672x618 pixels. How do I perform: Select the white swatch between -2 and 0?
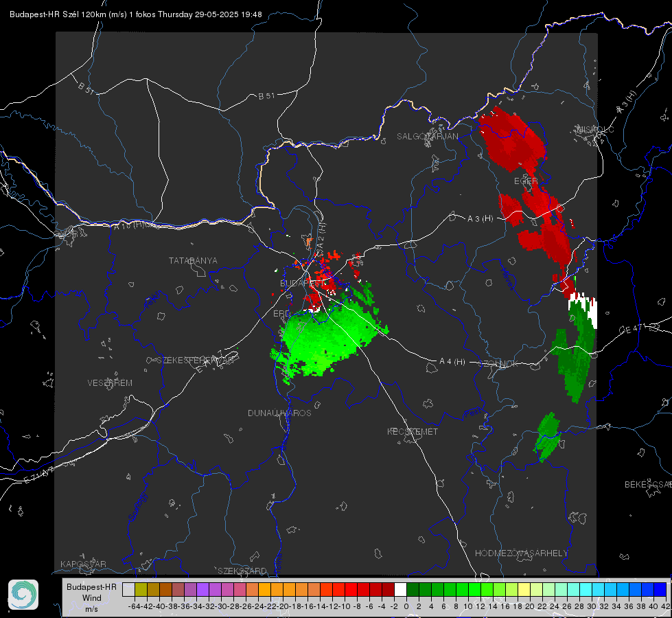coord(400,589)
